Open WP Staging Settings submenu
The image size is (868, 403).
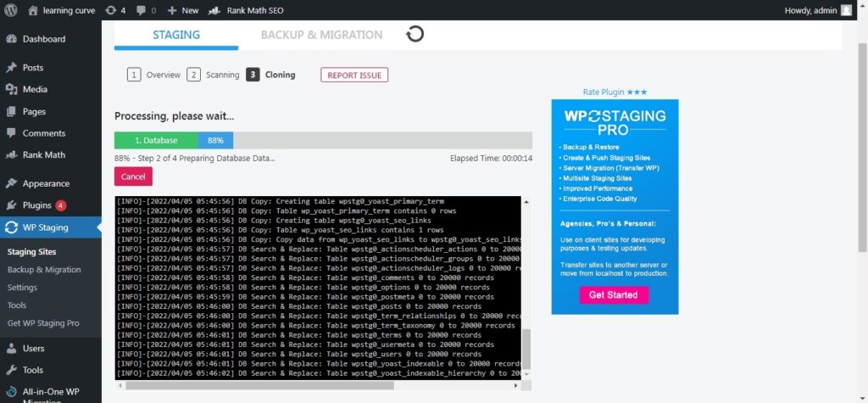(22, 287)
